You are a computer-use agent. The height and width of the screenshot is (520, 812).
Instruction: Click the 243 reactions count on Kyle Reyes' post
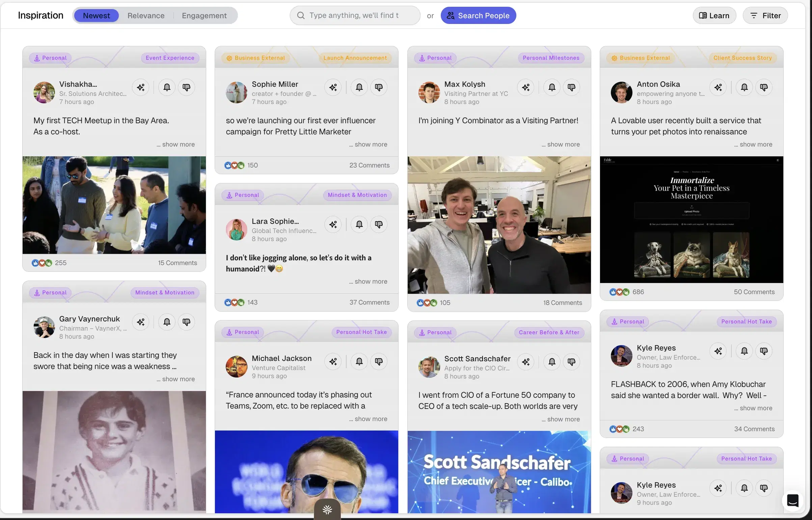[x=638, y=429]
